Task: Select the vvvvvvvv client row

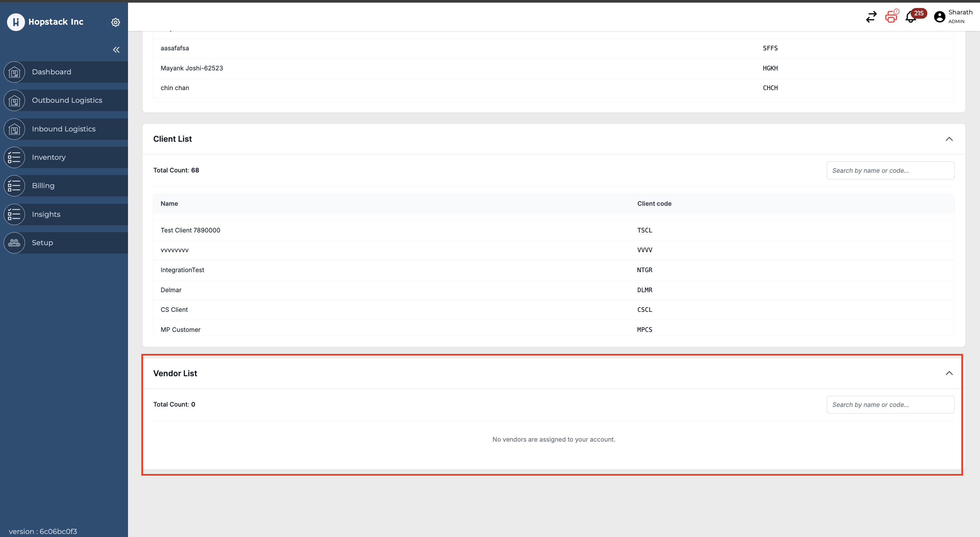Action: (554, 250)
